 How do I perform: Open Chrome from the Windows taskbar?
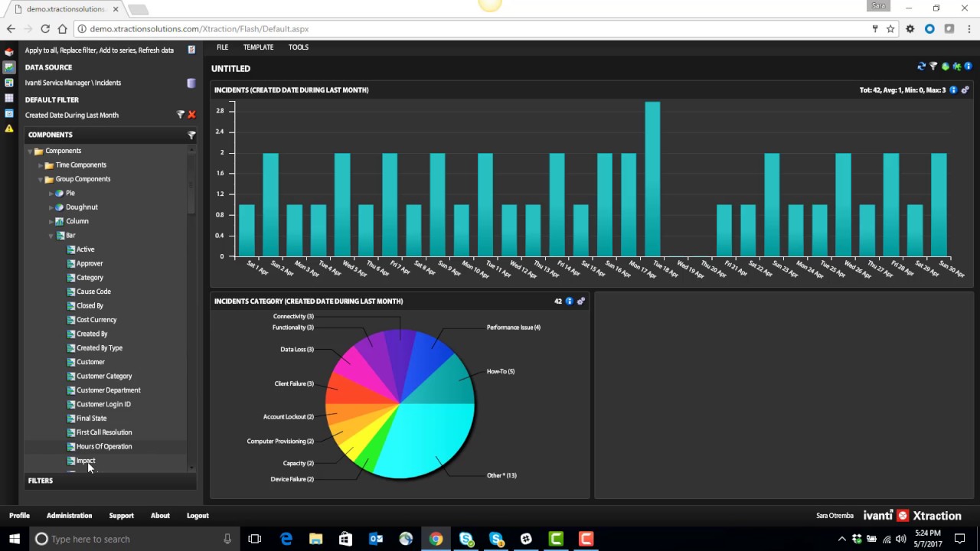pos(436,539)
